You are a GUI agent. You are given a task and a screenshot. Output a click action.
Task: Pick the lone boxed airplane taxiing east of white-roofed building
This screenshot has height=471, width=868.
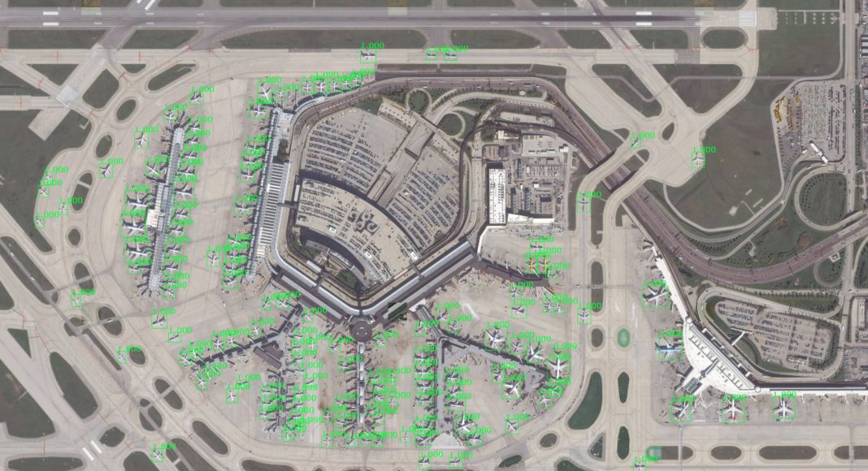click(583, 205)
